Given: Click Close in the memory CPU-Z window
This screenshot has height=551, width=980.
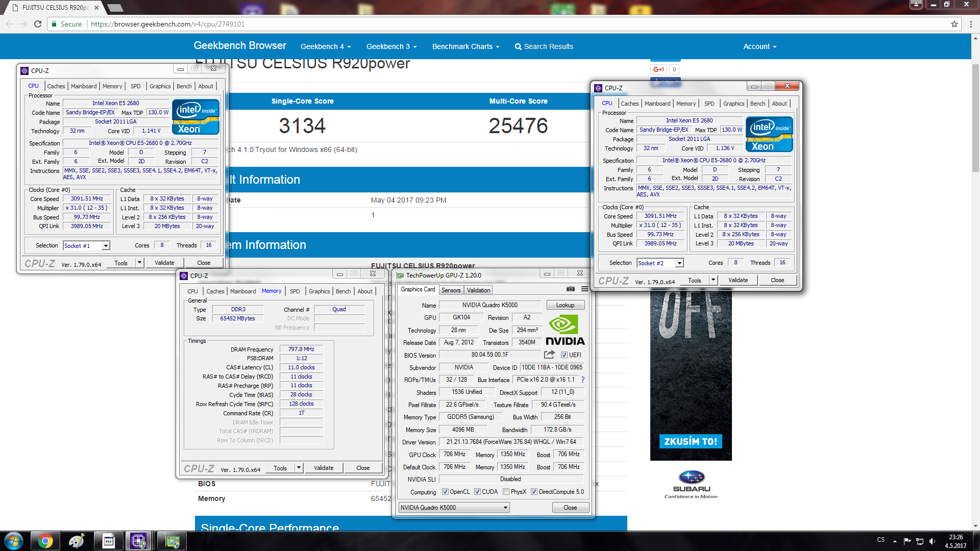Looking at the screenshot, I should click(x=363, y=468).
